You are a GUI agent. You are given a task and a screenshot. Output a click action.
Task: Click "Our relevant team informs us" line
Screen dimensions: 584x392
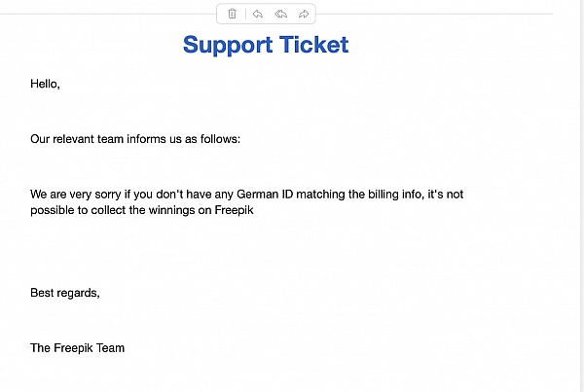point(135,139)
